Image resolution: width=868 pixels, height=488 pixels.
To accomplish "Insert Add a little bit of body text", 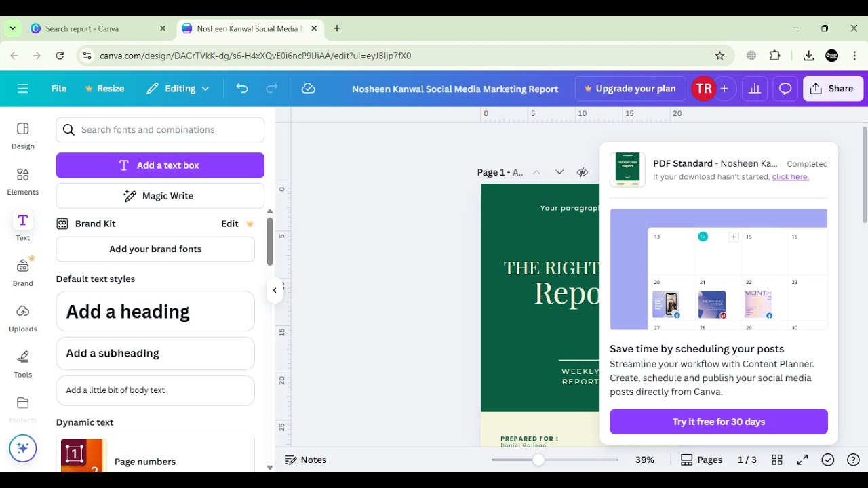I will 155,390.
